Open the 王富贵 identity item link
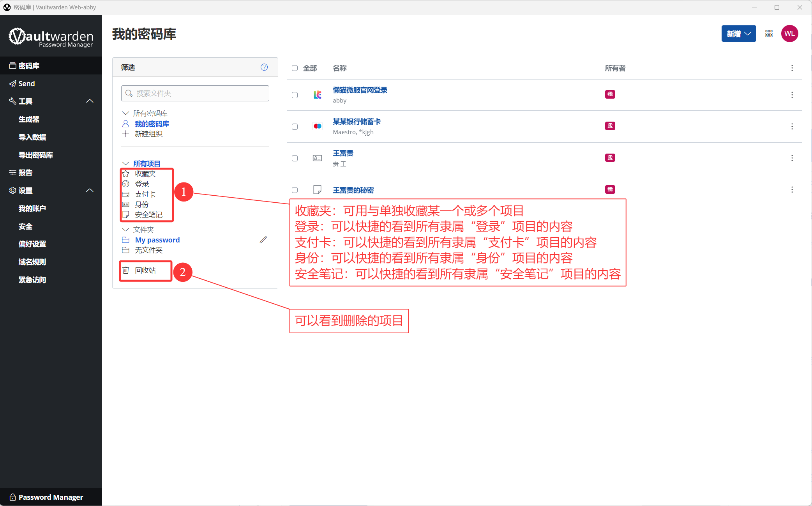Screen dimensions: 812x506 tap(343, 153)
